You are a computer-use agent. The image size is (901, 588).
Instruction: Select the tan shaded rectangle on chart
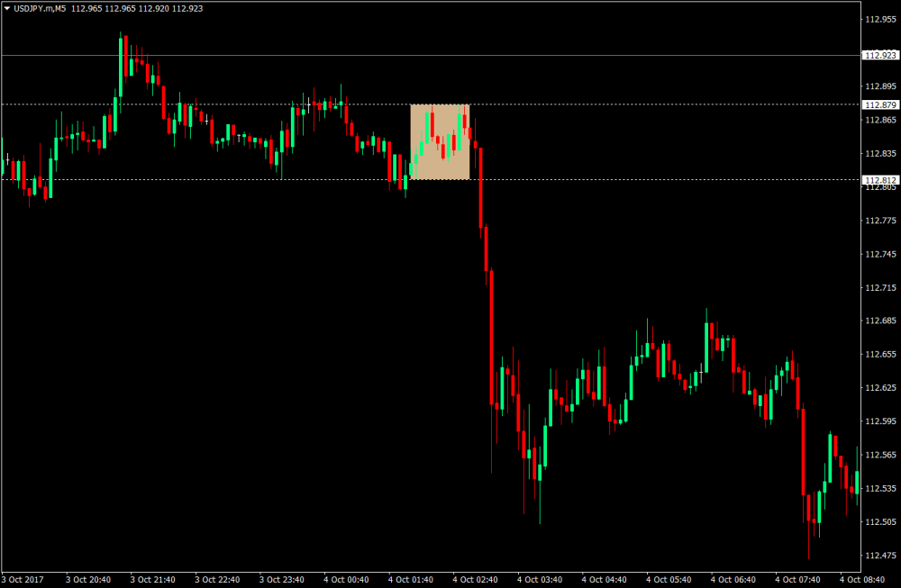pyautogui.click(x=440, y=141)
